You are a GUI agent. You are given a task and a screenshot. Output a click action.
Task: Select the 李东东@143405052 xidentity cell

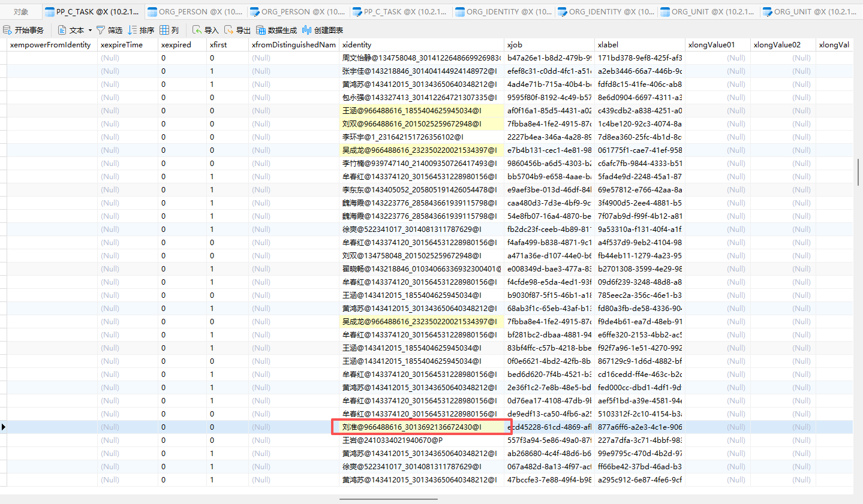click(x=422, y=190)
